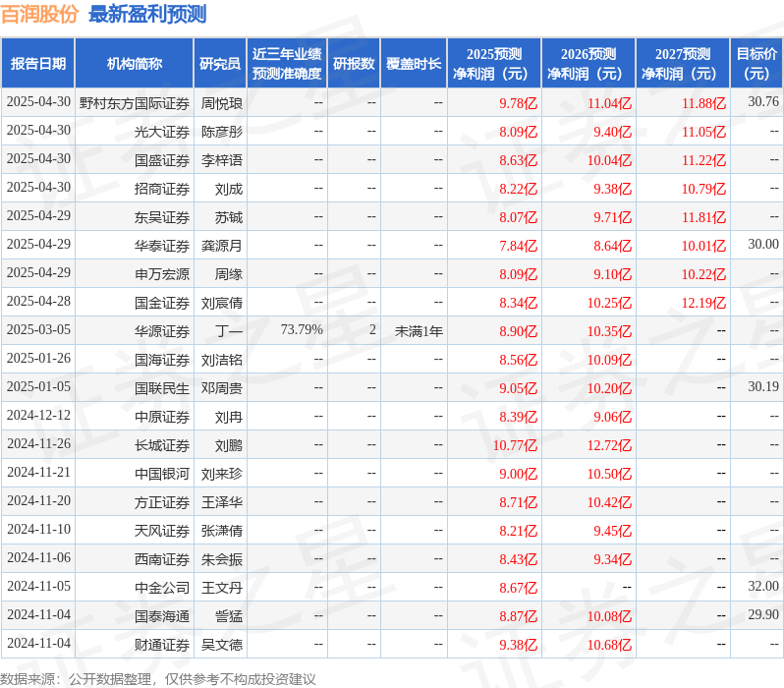Select the 野村东方国际证券 institution cell

(x=135, y=103)
